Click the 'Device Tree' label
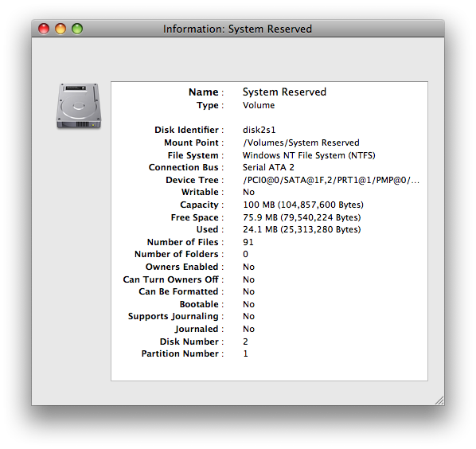The height and width of the screenshot is (449, 476). pos(192,181)
